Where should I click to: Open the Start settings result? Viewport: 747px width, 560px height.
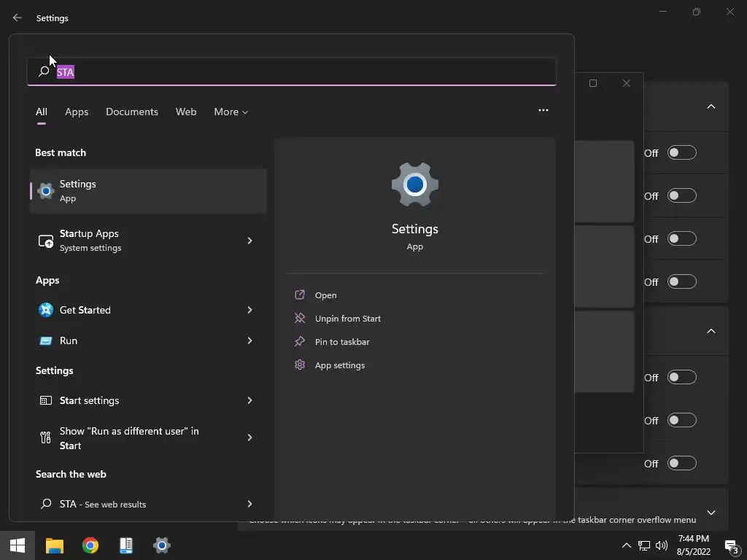click(148, 400)
